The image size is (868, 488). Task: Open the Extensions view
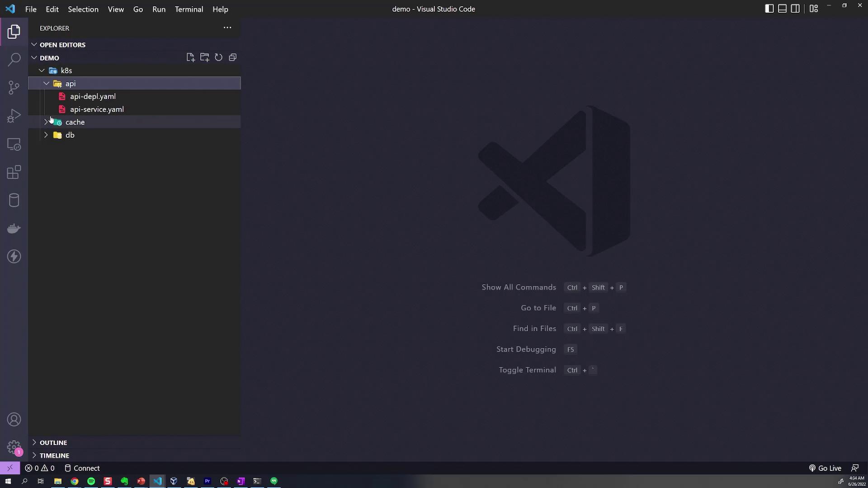14,172
